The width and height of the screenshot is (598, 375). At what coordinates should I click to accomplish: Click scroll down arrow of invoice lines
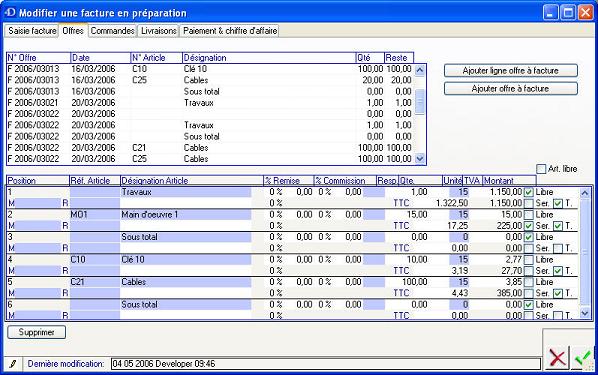point(585,314)
